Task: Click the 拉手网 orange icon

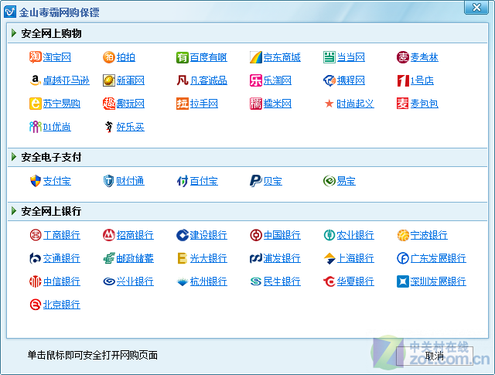Action: pos(182,104)
